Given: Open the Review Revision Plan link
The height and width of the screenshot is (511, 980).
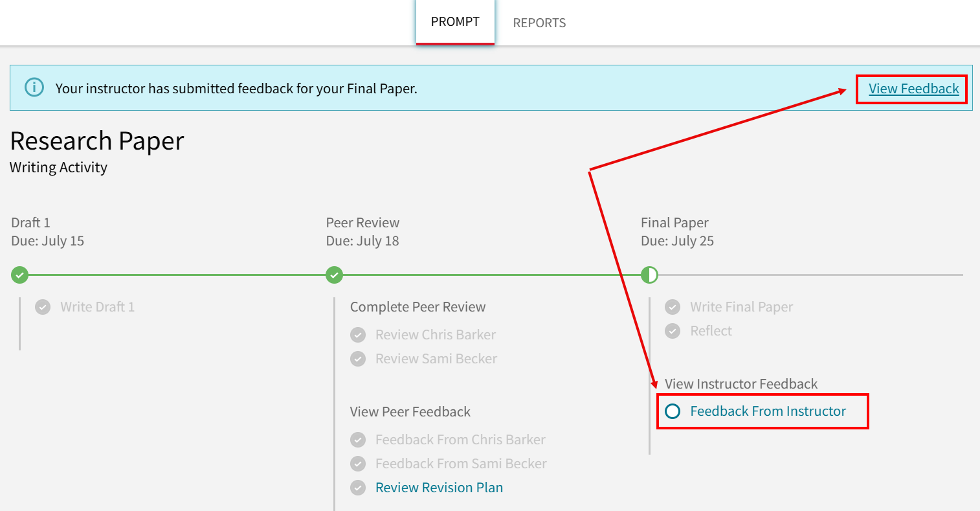Looking at the screenshot, I should [x=439, y=488].
